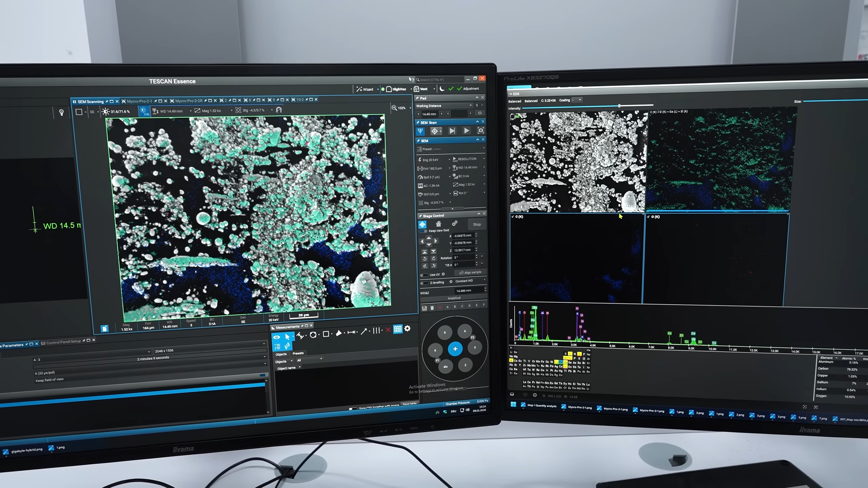Open Map 1 Quantity analysis from the taskbar
The height and width of the screenshot is (488, 868).
click(x=541, y=406)
